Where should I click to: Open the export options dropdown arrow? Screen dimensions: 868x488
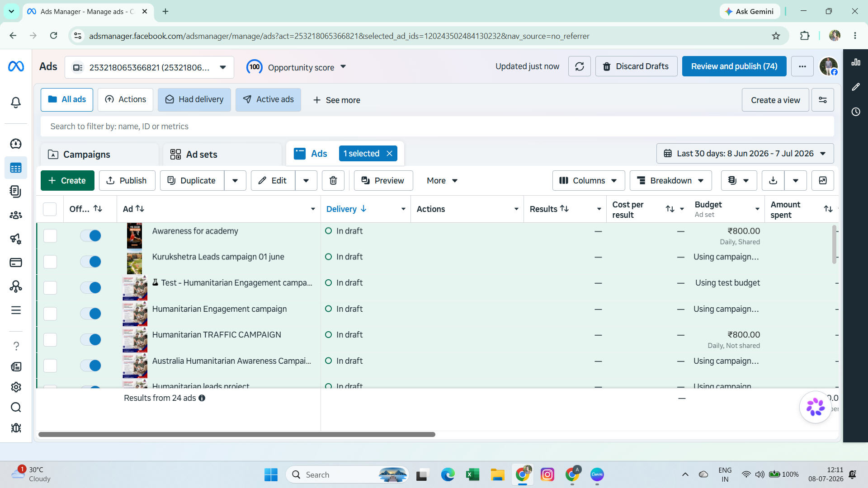[x=796, y=181]
